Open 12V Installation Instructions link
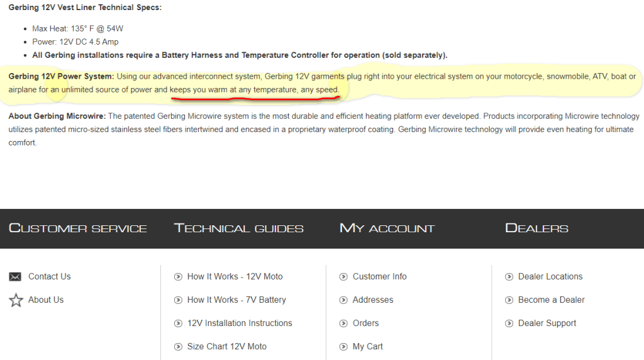The image size is (644, 360). (x=240, y=323)
